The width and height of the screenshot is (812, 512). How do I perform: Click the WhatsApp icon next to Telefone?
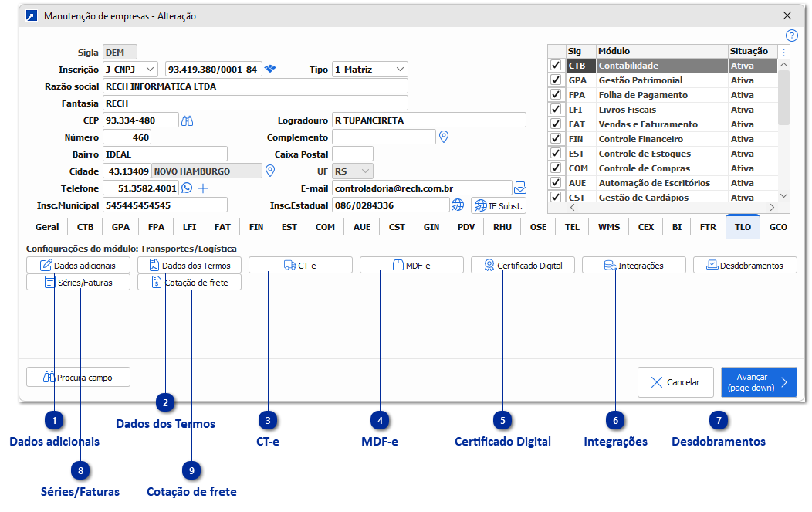pyautogui.click(x=187, y=188)
